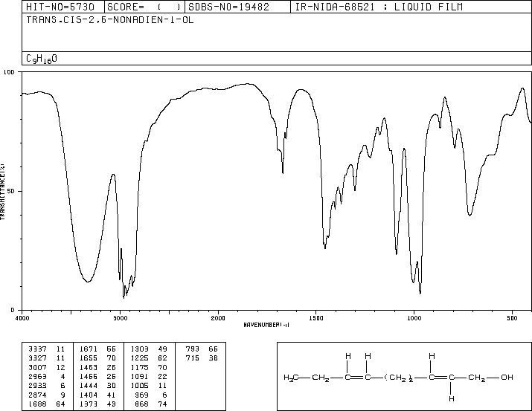Select the H3C group in the structure

coord(292,378)
